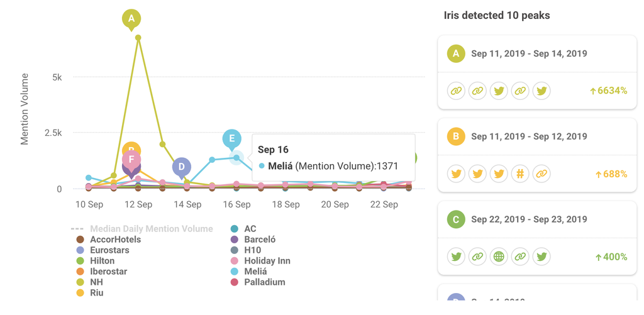Click the last Twitter icon in peak A card

[x=541, y=91]
